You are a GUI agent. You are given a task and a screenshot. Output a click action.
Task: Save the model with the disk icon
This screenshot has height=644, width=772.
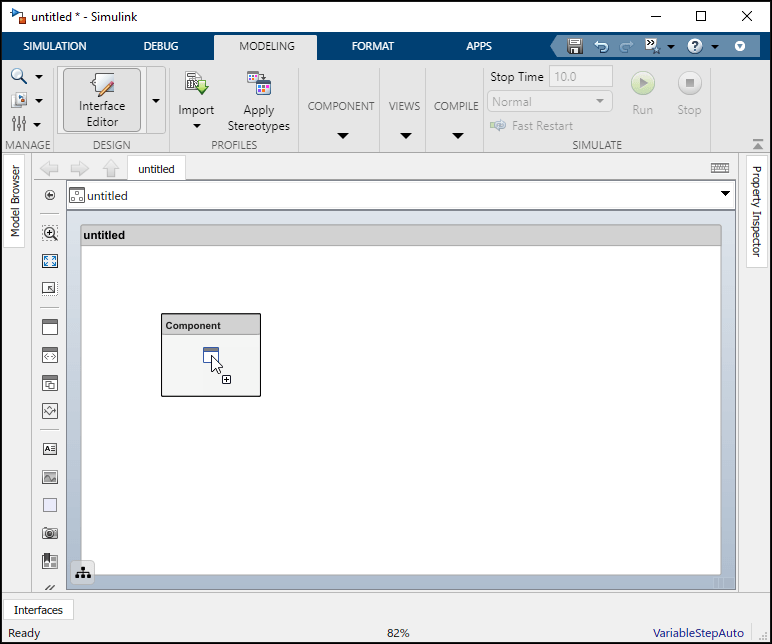point(575,46)
